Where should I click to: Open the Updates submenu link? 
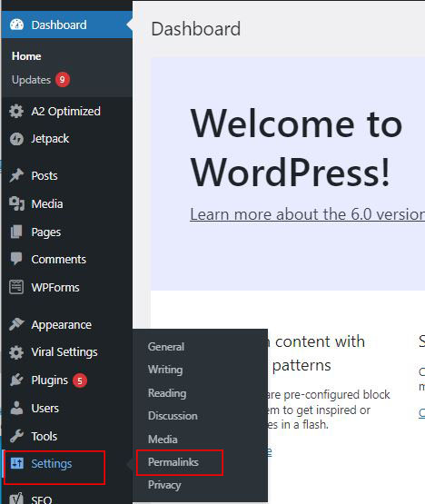(x=31, y=80)
